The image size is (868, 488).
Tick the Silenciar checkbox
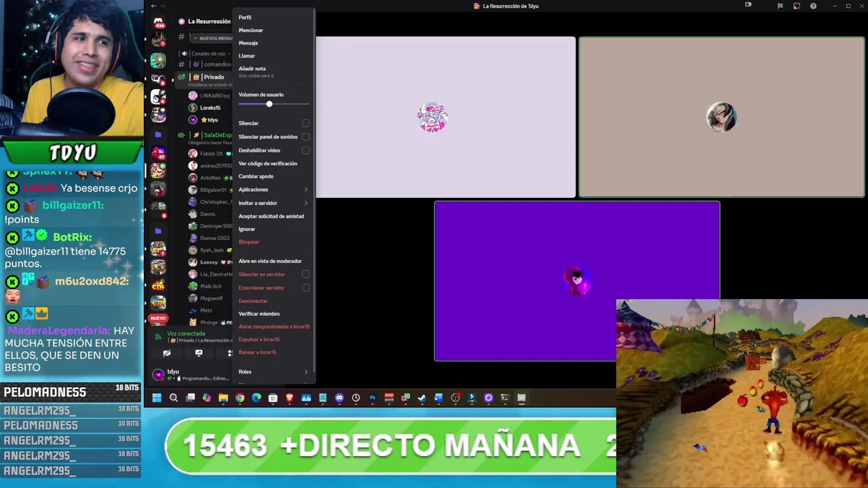point(306,123)
